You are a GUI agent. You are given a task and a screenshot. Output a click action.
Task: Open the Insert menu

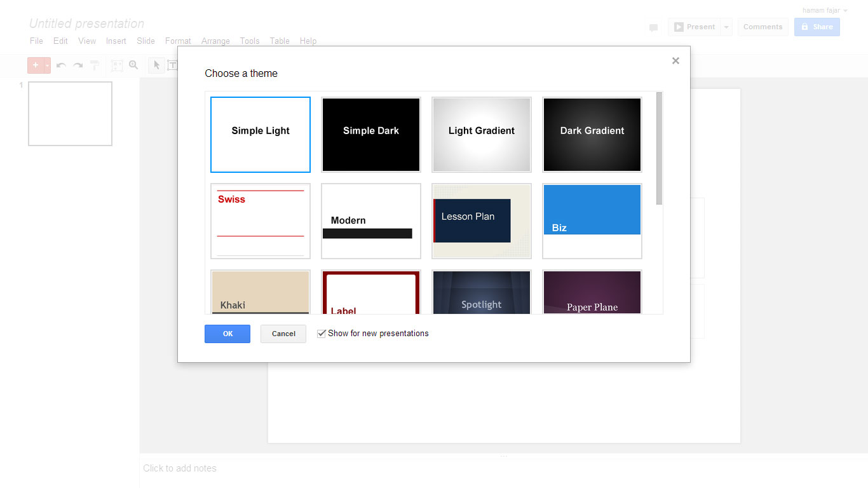click(116, 41)
